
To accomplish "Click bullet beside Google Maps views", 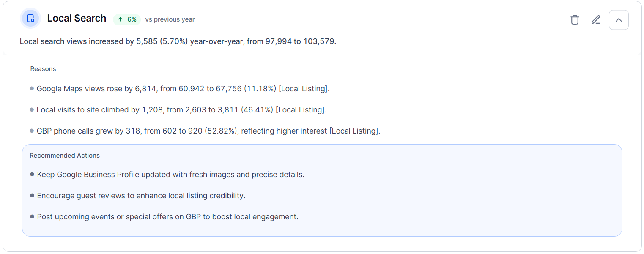I will [32, 89].
